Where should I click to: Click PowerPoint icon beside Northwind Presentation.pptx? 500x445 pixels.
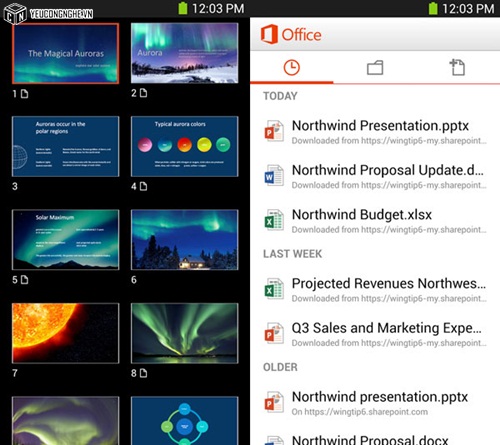274,131
